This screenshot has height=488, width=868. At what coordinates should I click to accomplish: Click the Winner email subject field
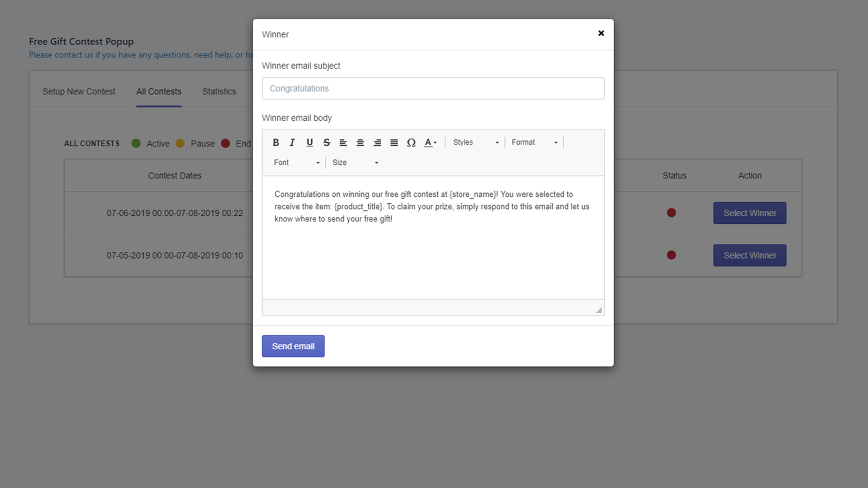(x=433, y=88)
